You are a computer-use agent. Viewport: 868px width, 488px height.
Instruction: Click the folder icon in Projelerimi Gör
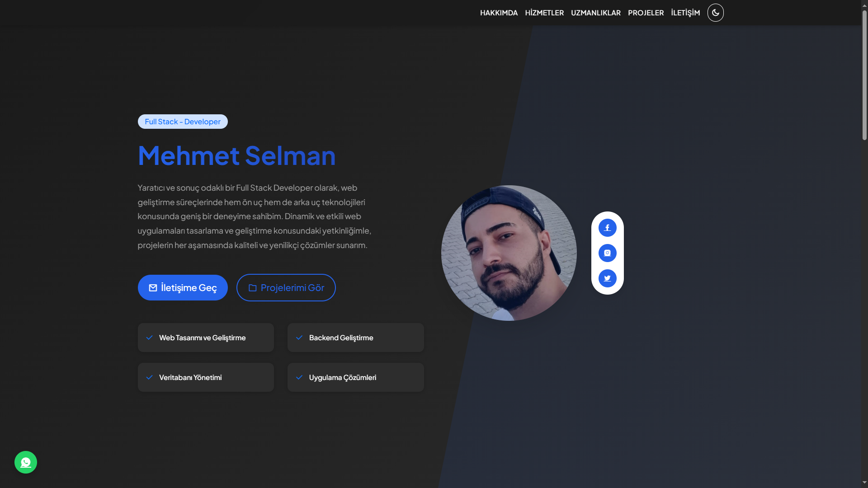(x=253, y=288)
